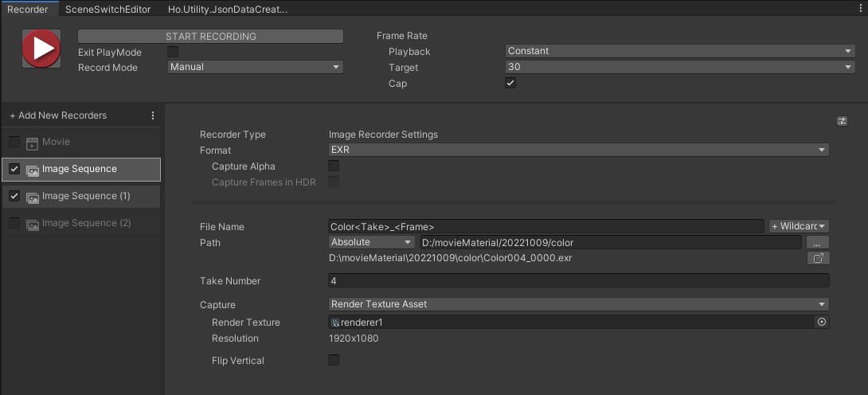The height and width of the screenshot is (395, 868).
Task: Open the recorder preset settings icon
Action: (842, 121)
